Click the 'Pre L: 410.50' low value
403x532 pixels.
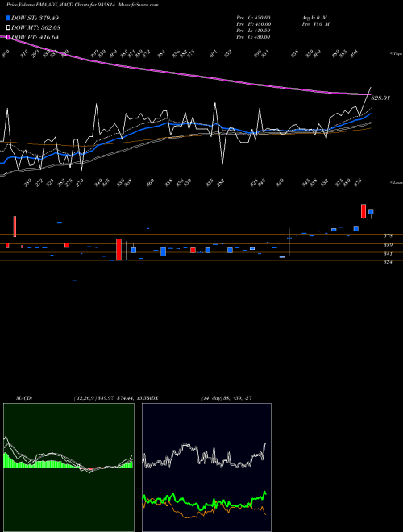pos(253,31)
